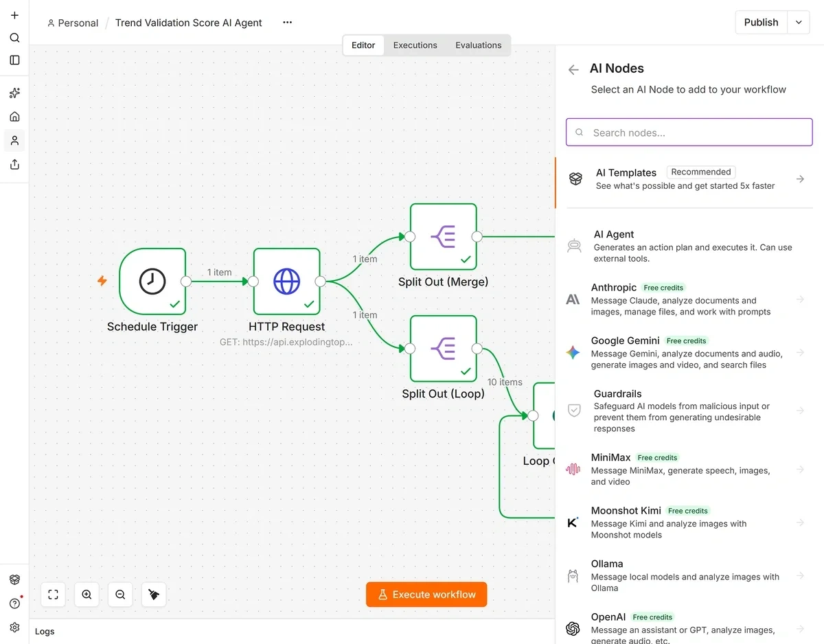824x644 pixels.
Task: Click the Split Out (Loop) label
Action: [444, 394]
